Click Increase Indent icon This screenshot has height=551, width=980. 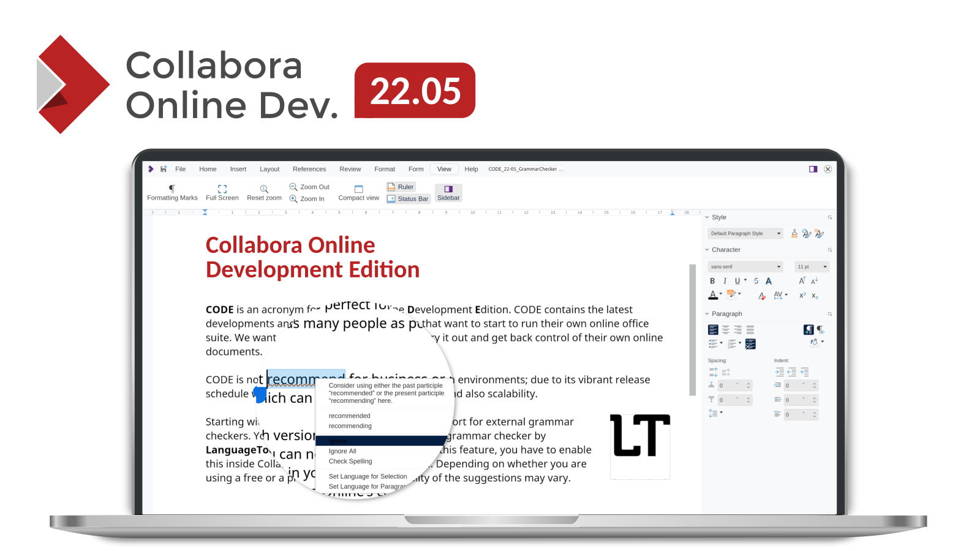click(779, 372)
